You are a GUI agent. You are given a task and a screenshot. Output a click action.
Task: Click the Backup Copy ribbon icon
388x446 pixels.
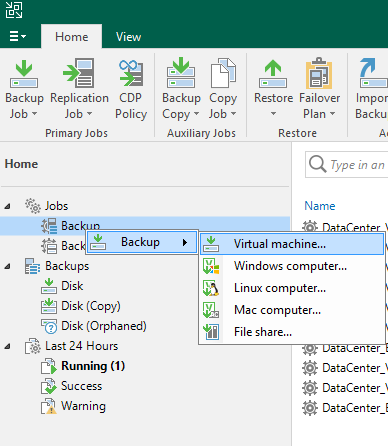[181, 73]
